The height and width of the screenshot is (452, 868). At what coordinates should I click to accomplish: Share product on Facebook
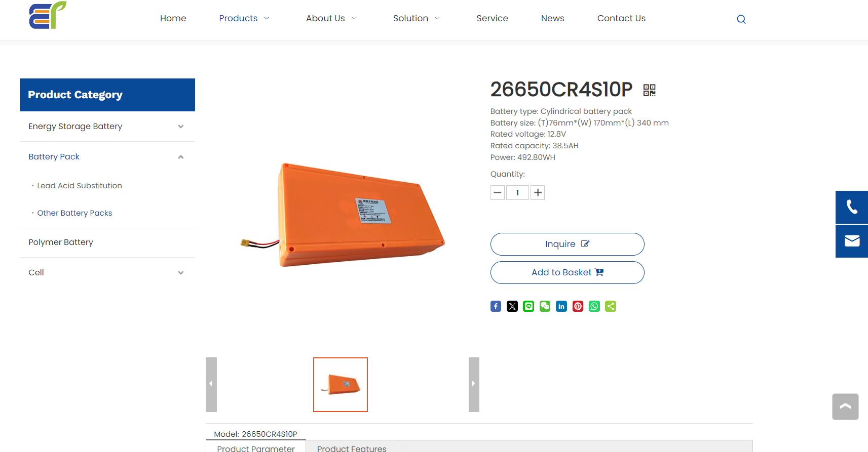tap(496, 306)
